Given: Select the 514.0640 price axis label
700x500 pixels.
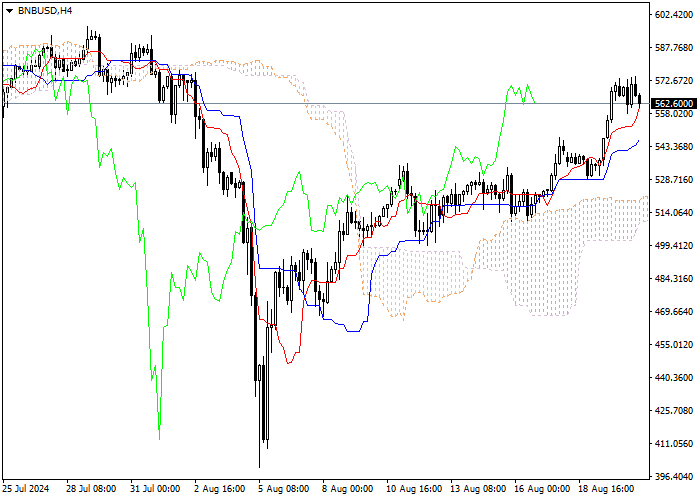Looking at the screenshot, I should coord(674,212).
